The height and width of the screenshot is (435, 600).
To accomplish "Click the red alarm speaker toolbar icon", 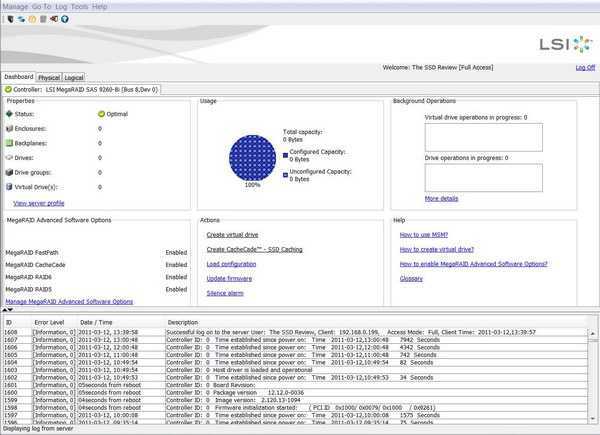I will tap(54, 19).
